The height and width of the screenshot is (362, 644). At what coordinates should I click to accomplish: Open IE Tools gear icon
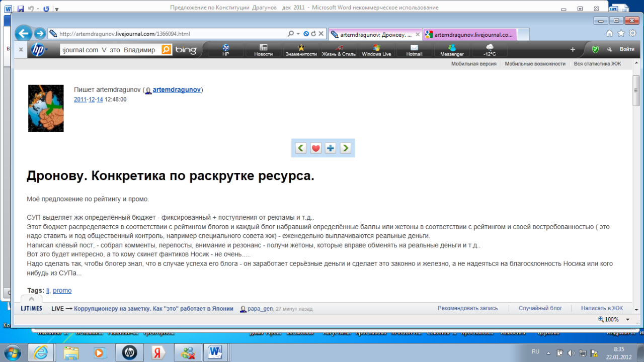(x=632, y=34)
